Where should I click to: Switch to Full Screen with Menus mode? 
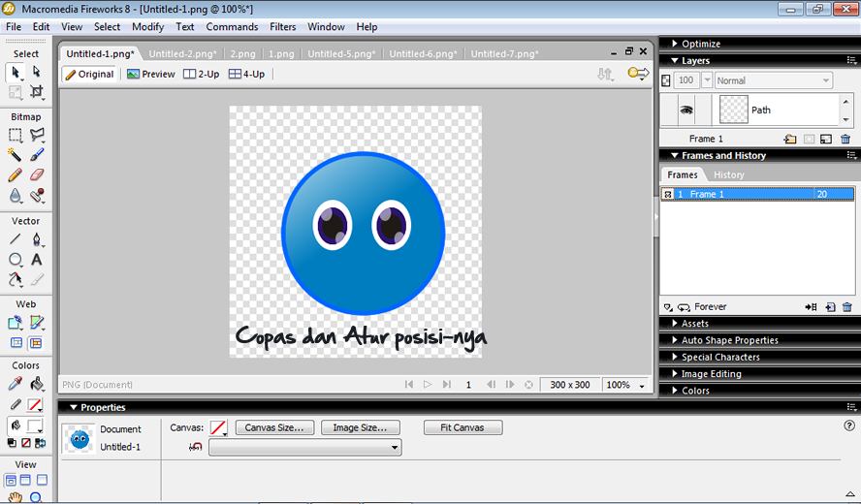point(25,480)
